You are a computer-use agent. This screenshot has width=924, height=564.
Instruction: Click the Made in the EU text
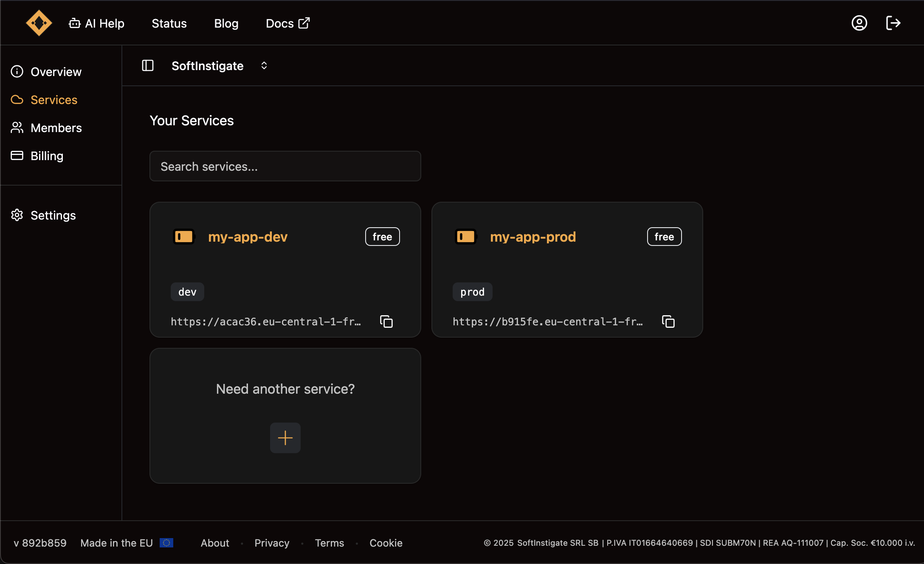tap(116, 543)
